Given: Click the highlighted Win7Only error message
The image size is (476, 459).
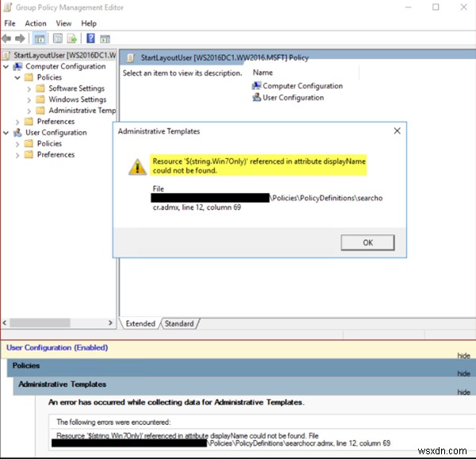Looking at the screenshot, I should click(x=259, y=166).
